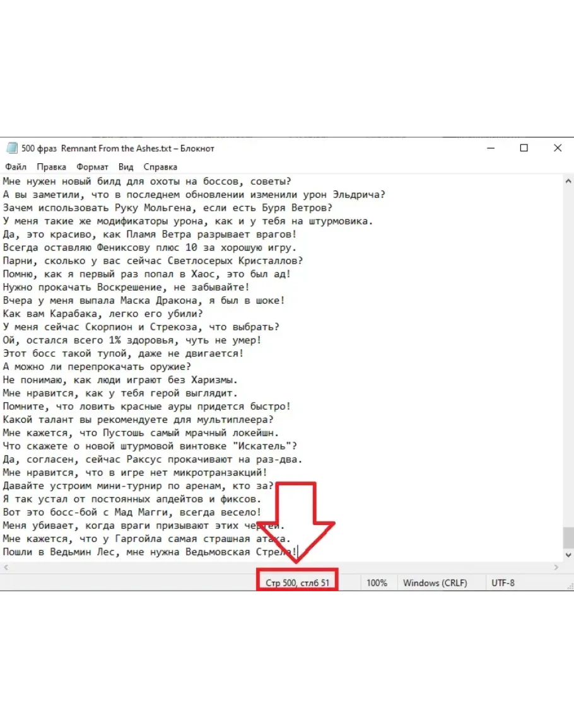Place cursor in line 'Как вам Карабака'
The height and width of the screenshot is (728, 574).
point(102,313)
